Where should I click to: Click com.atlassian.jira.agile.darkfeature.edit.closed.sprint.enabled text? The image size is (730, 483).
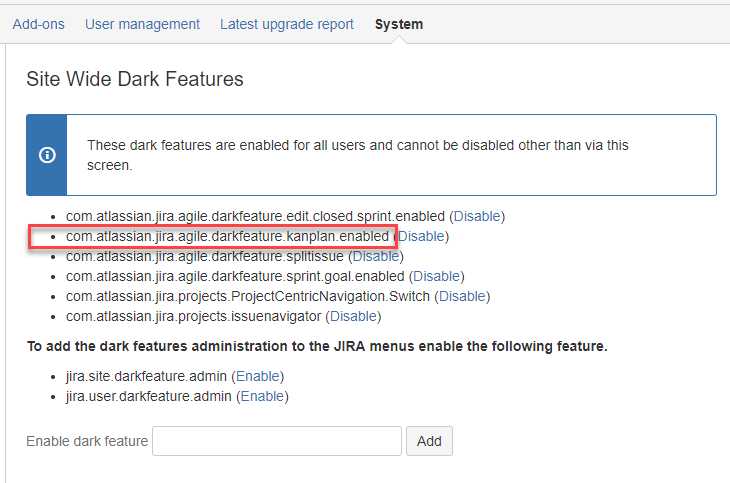coord(255,216)
